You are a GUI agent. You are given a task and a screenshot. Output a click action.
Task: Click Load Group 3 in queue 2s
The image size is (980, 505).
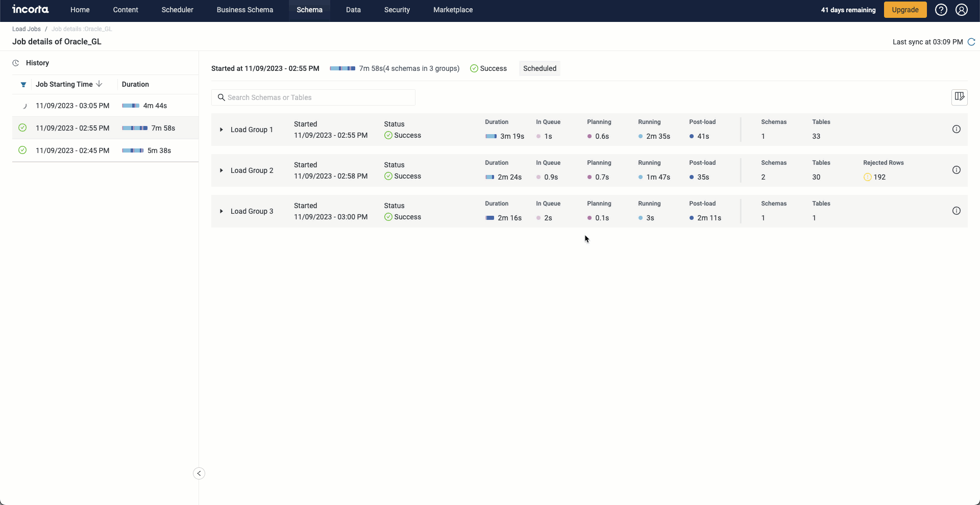548,218
